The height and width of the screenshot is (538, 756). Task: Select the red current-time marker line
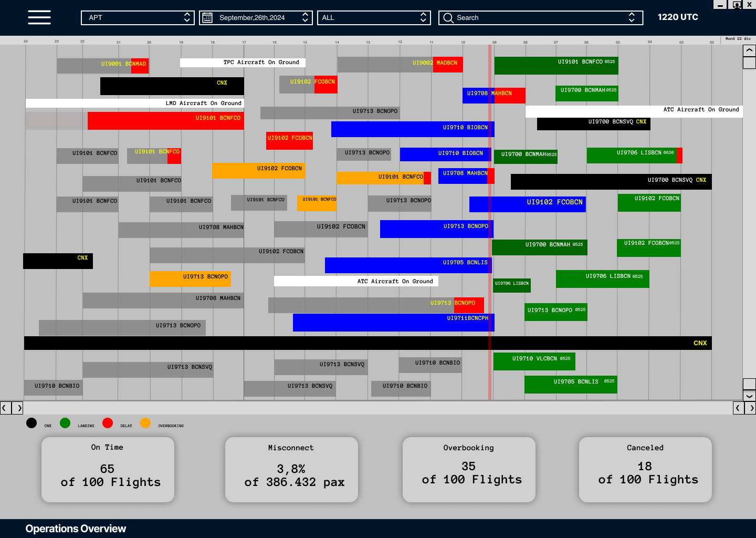coord(490,222)
